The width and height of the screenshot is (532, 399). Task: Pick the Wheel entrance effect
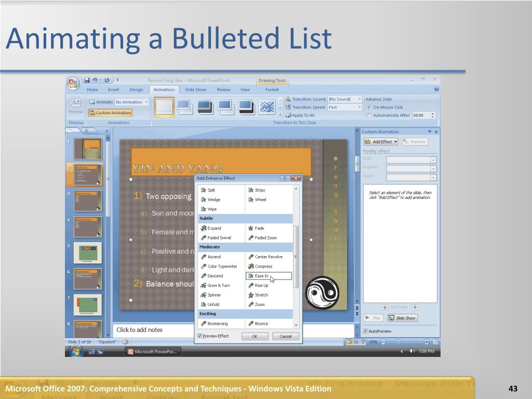(x=257, y=199)
